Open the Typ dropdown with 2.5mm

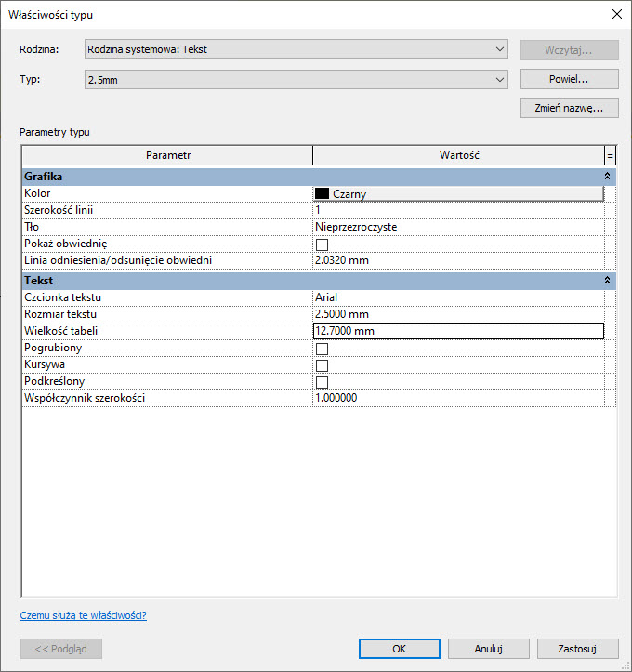click(296, 80)
